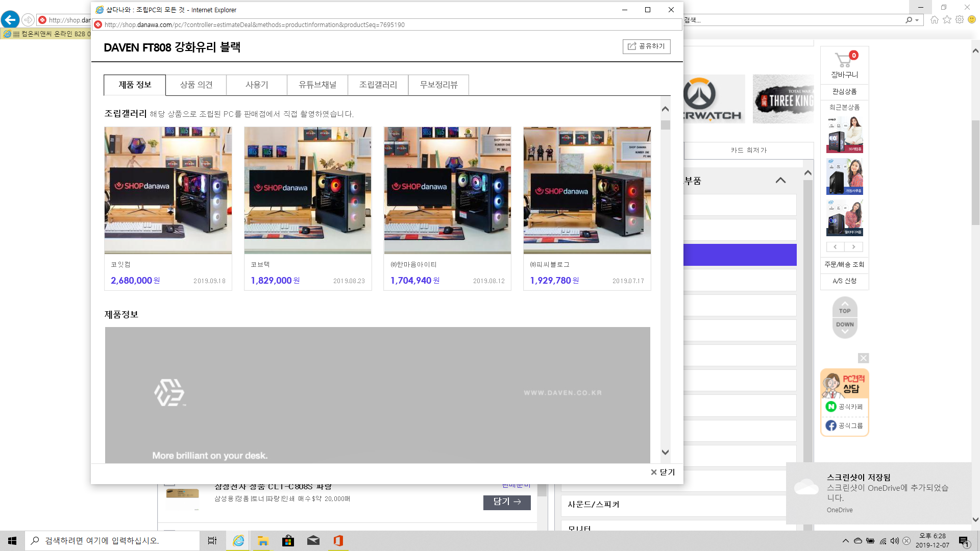This screenshot has width=980, height=551.
Task: Open the browser favorites star icon
Action: [947, 20]
